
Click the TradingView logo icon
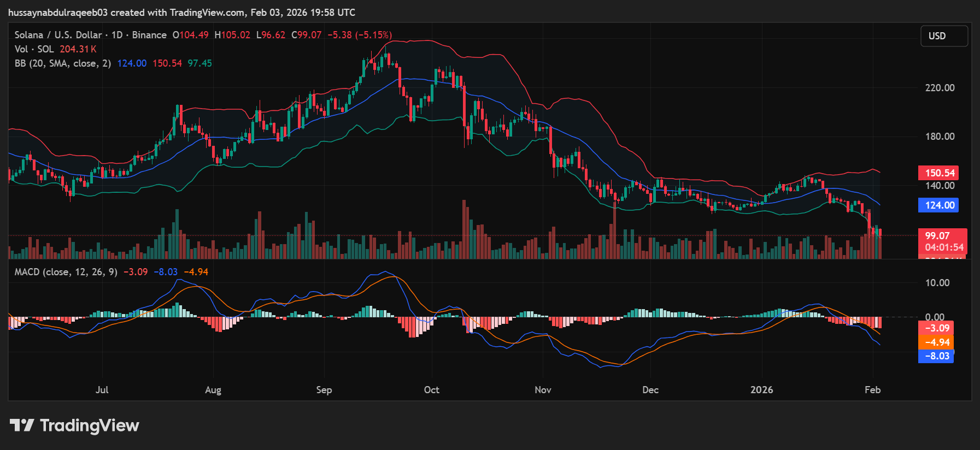click(x=22, y=425)
